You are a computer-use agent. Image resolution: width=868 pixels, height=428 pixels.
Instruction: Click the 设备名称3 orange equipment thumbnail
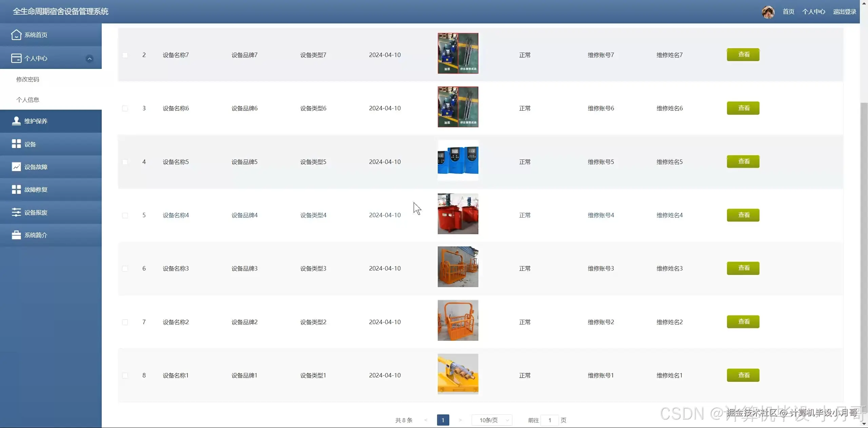pyautogui.click(x=458, y=267)
